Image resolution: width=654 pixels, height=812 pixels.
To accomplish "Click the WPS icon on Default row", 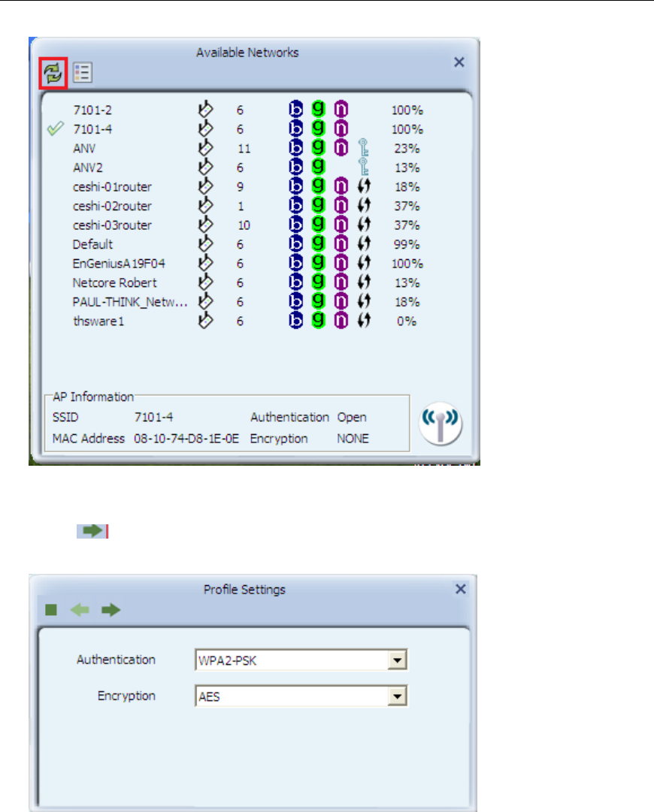I will [x=365, y=244].
